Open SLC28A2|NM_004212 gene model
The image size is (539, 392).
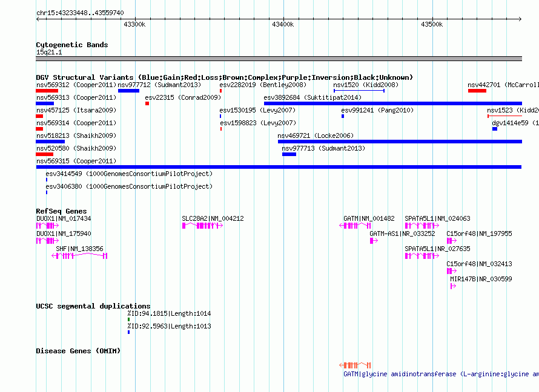pyautogui.click(x=202, y=226)
